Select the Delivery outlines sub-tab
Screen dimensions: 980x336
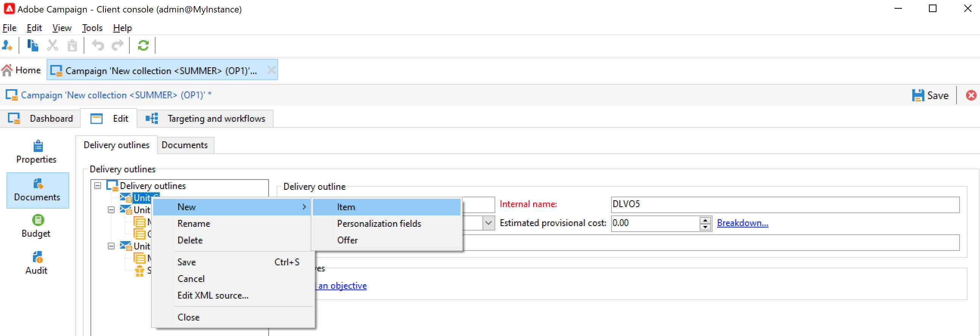[117, 145]
